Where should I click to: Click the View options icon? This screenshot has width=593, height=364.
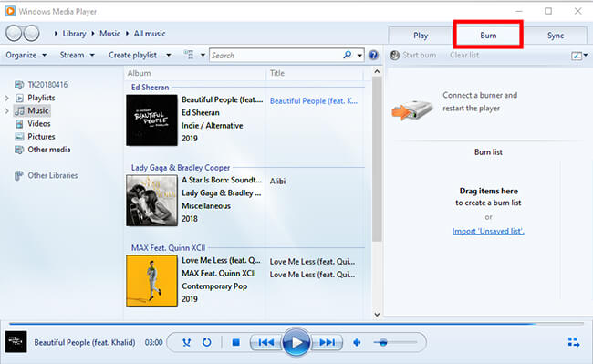tap(188, 55)
